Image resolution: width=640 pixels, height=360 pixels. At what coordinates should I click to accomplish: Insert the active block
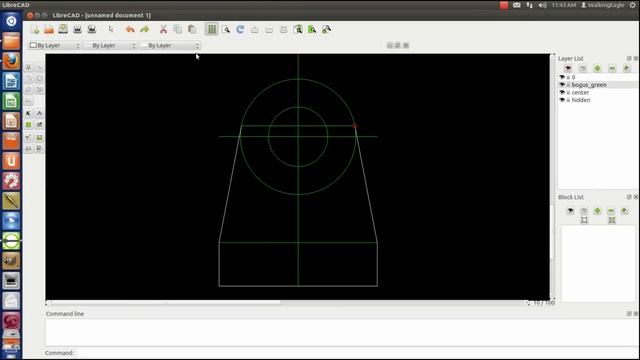coord(611,220)
